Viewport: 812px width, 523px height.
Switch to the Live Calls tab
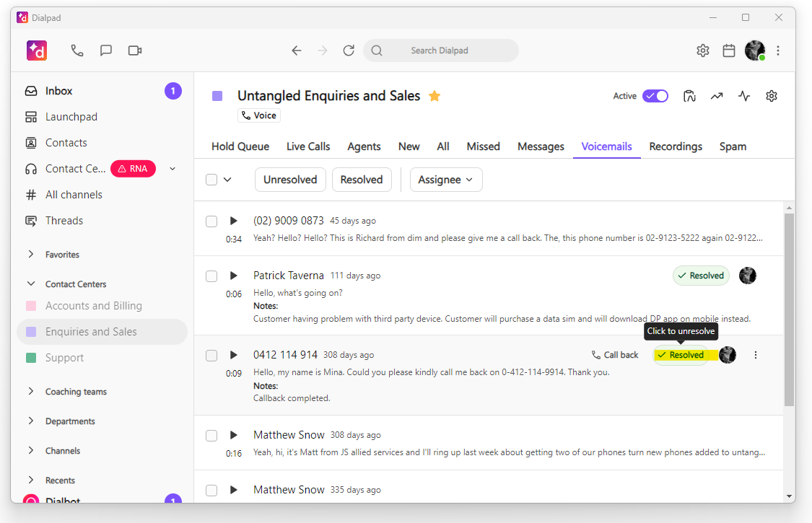click(308, 146)
